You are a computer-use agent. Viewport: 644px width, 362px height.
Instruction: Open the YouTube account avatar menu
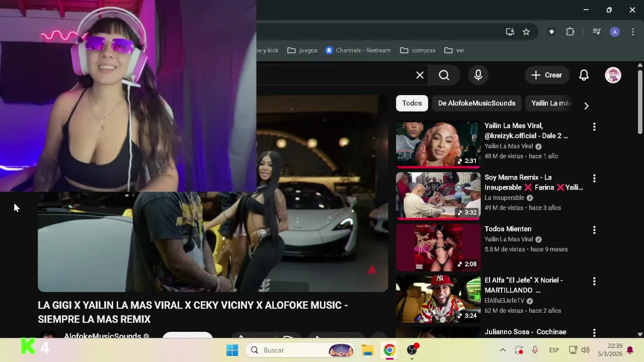point(613,75)
